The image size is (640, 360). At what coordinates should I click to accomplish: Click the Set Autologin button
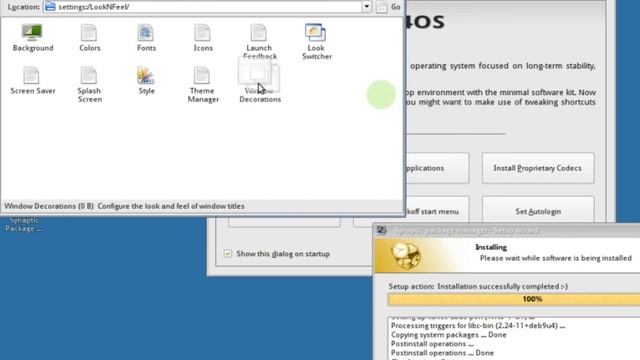pos(538,210)
